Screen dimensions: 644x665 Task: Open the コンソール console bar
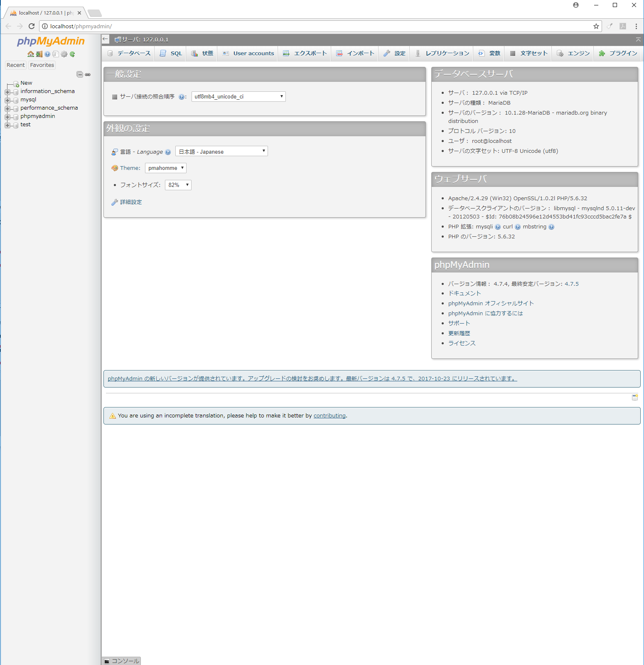pyautogui.click(x=121, y=661)
